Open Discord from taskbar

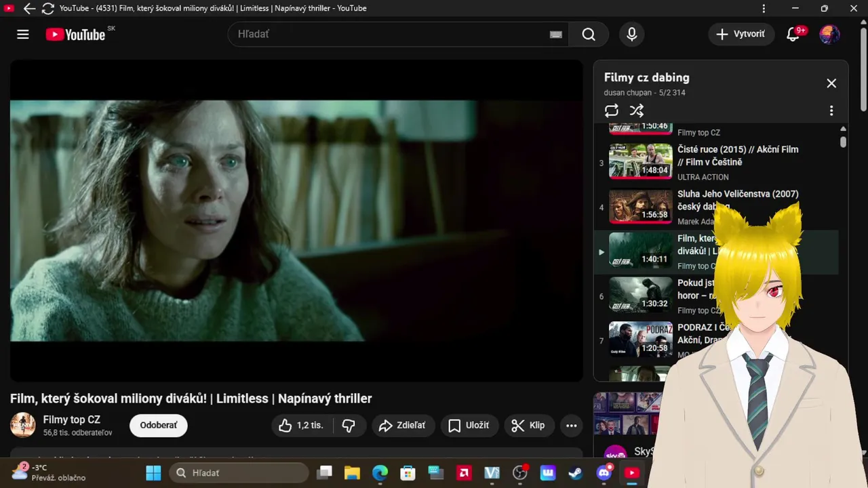tap(604, 472)
